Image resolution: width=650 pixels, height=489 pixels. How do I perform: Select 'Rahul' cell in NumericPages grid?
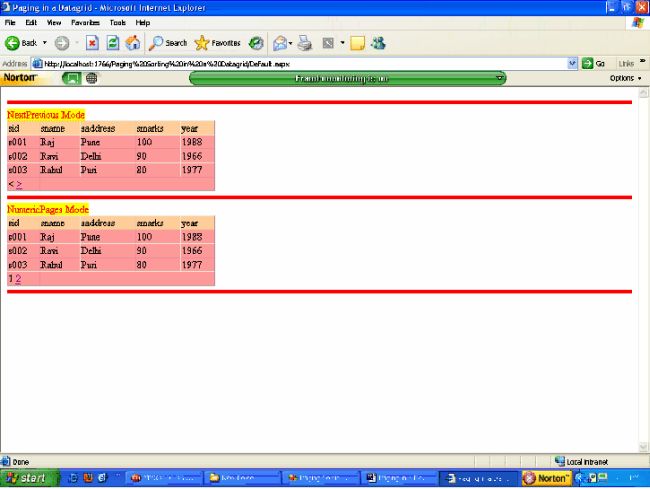pos(51,264)
